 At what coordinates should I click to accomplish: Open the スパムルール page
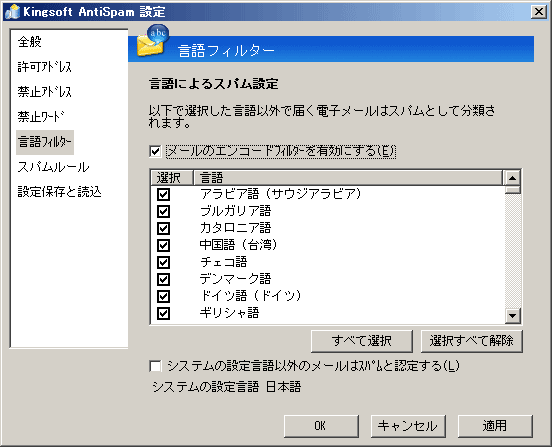click(53, 167)
